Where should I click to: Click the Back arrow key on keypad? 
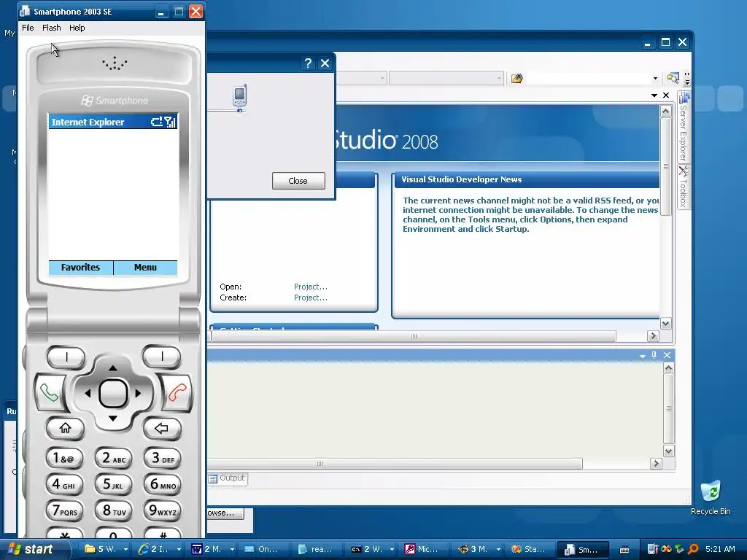click(x=161, y=427)
